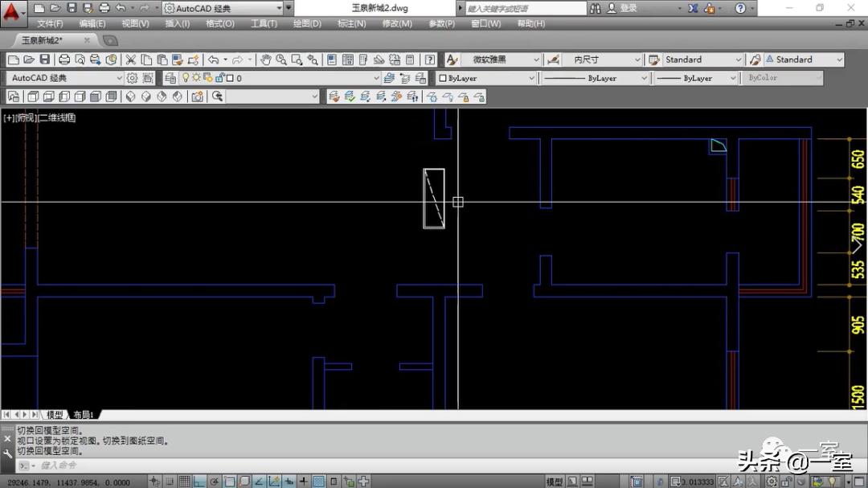Click the Pan hand tool icon
868x488 pixels.
tap(265, 59)
